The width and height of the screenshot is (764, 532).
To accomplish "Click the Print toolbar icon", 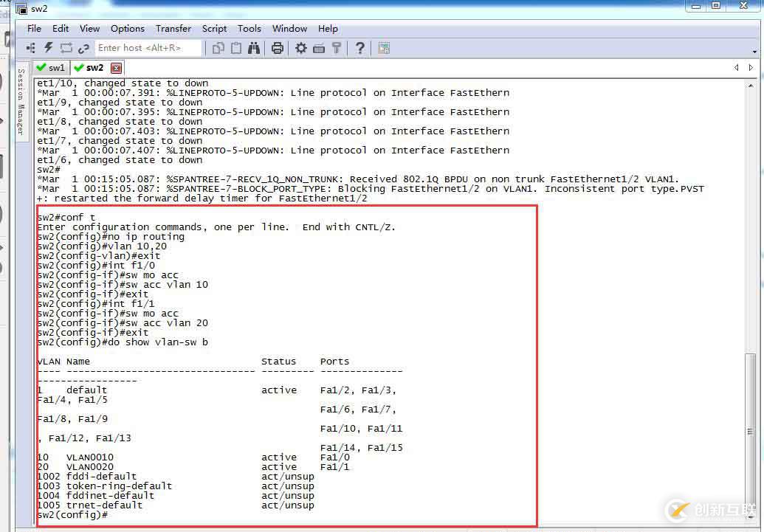I will 278,48.
